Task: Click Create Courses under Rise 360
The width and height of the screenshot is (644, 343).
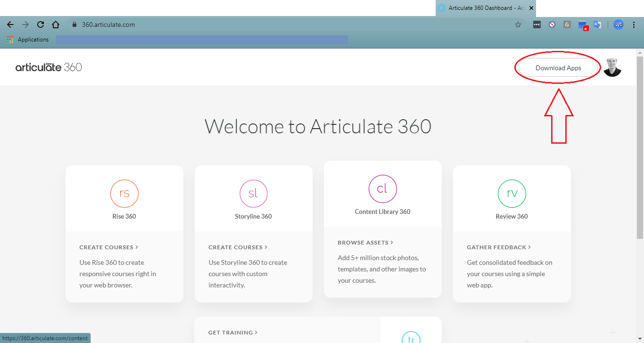Action: point(109,247)
